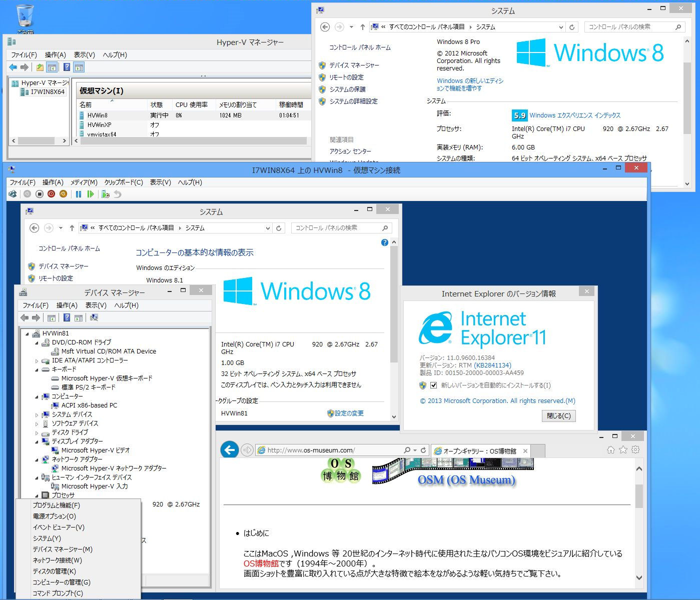Click Ctrl+Alt+Del icon in VM connection toolbar
The height and width of the screenshot is (600, 700).
13,194
